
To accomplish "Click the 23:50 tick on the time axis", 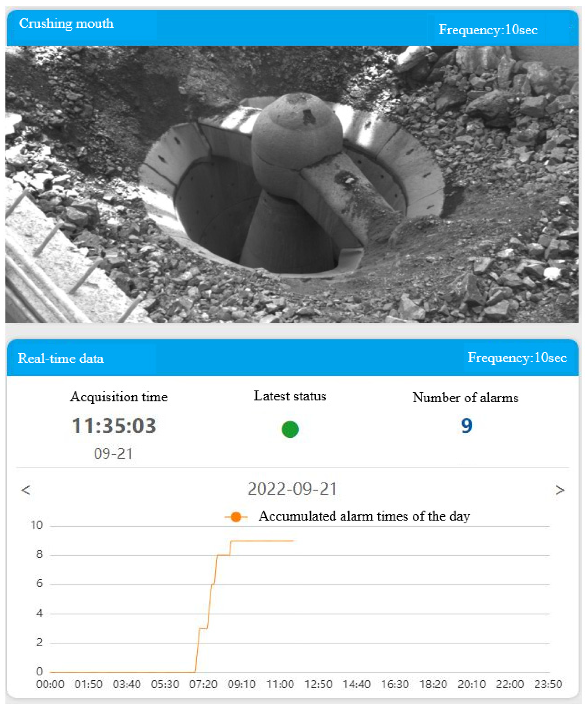I will (548, 685).
